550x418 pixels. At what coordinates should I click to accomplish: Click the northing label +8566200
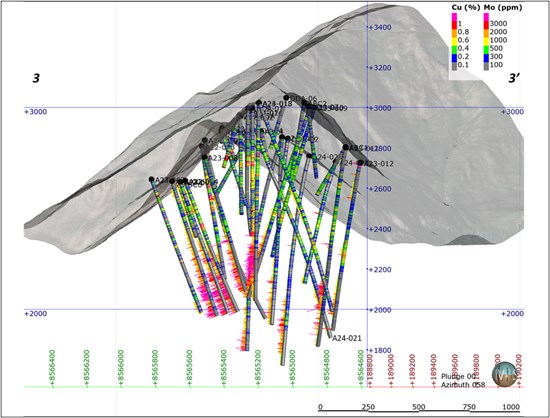click(87, 368)
